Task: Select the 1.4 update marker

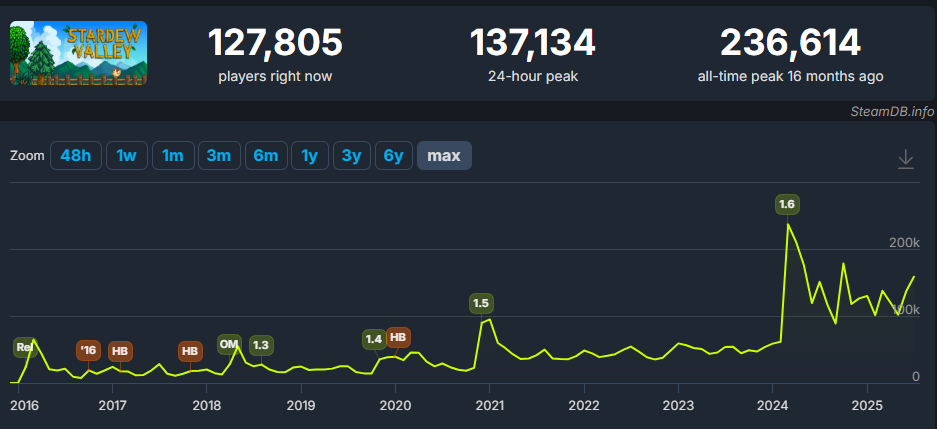Action: 374,339
